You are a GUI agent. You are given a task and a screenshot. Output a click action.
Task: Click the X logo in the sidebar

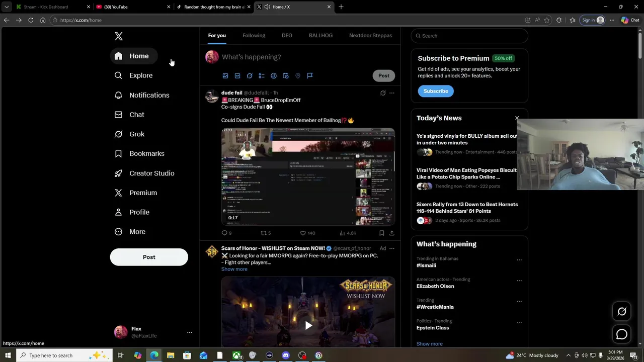tap(119, 36)
